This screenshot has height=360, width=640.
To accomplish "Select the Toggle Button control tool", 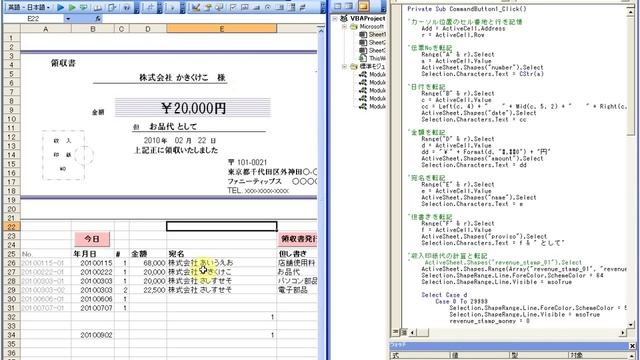I will pos(303,7).
